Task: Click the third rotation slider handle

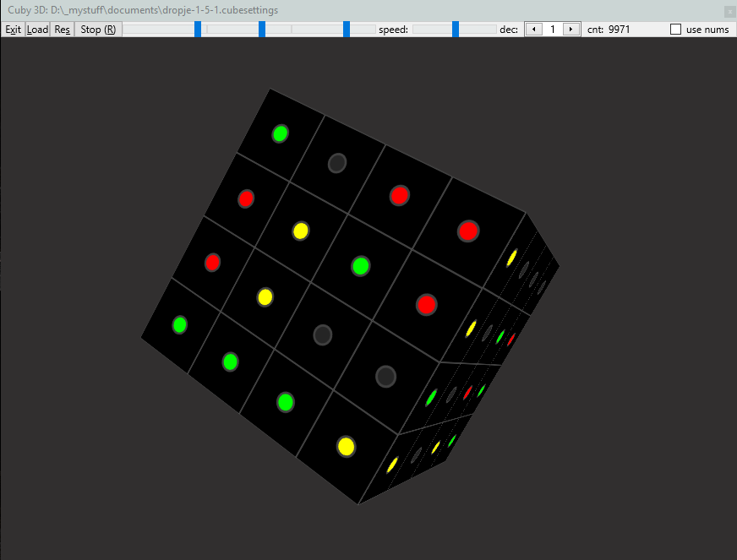Action: [347, 29]
